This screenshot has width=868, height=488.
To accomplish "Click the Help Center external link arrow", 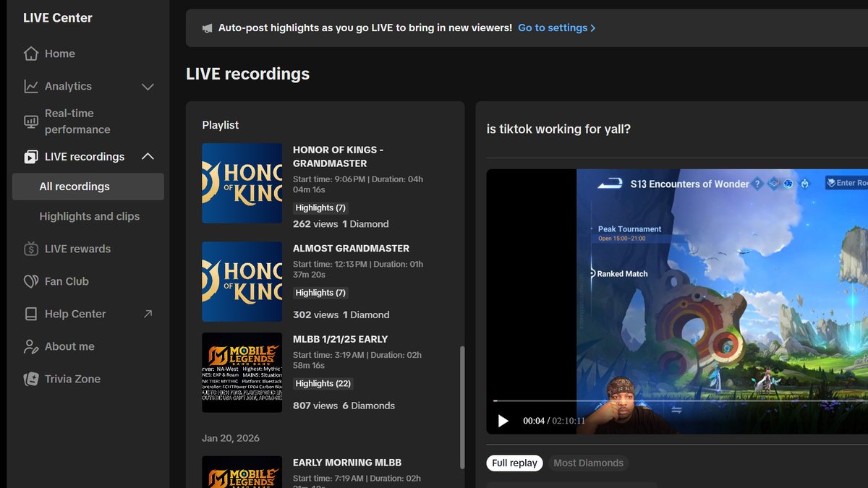I will click(148, 314).
